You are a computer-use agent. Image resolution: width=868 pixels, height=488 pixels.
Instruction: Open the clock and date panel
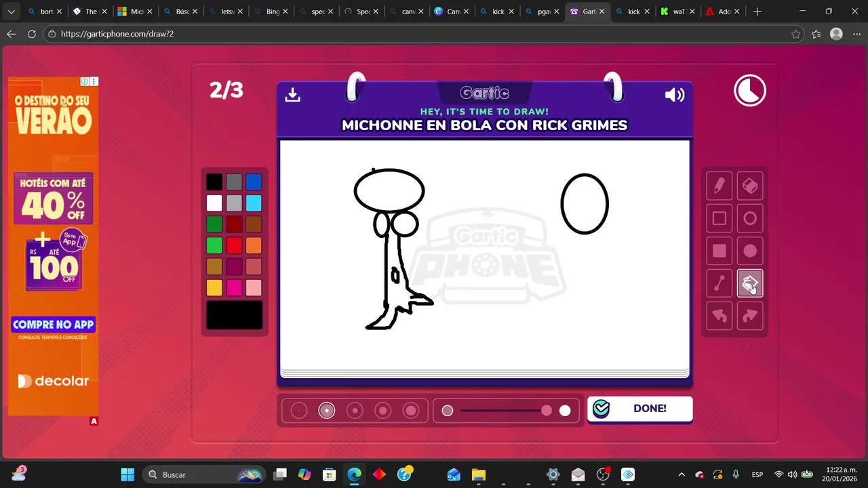pos(842,474)
